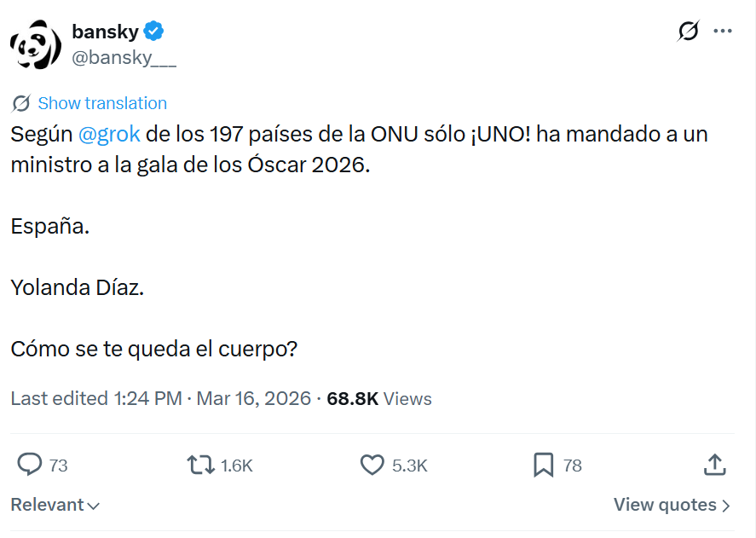Image resolution: width=756 pixels, height=538 pixels.
Task: Open the 68.8K Views analytics
Action: pyautogui.click(x=379, y=398)
